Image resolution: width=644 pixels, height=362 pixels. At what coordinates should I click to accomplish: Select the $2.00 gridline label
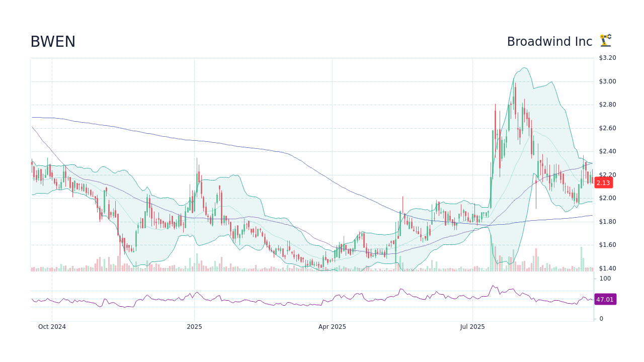coord(606,198)
